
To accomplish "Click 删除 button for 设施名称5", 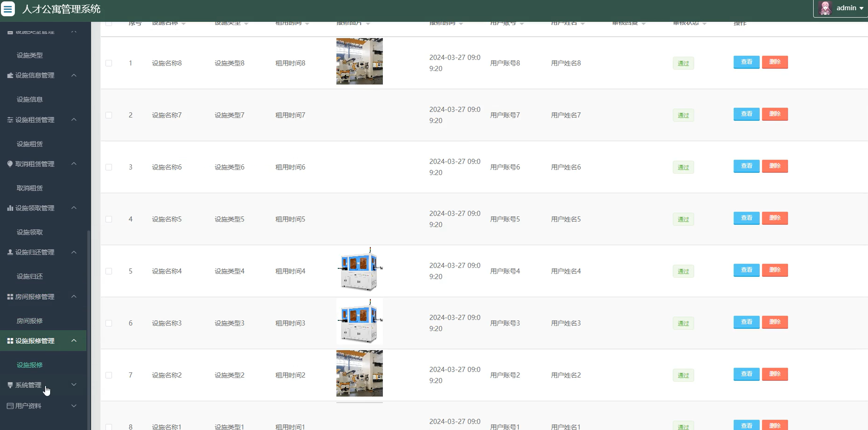I will coord(775,218).
